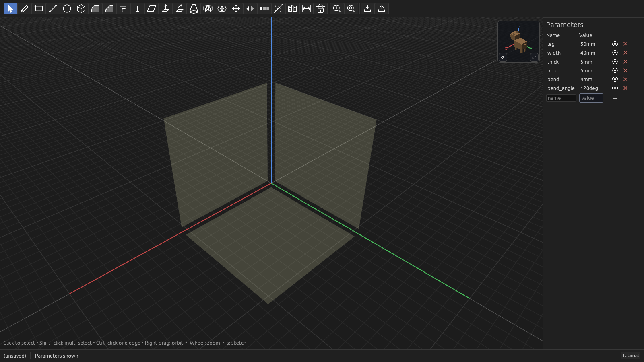Click the thick parameter name
This screenshot has width=644, height=362.
pos(553,62)
